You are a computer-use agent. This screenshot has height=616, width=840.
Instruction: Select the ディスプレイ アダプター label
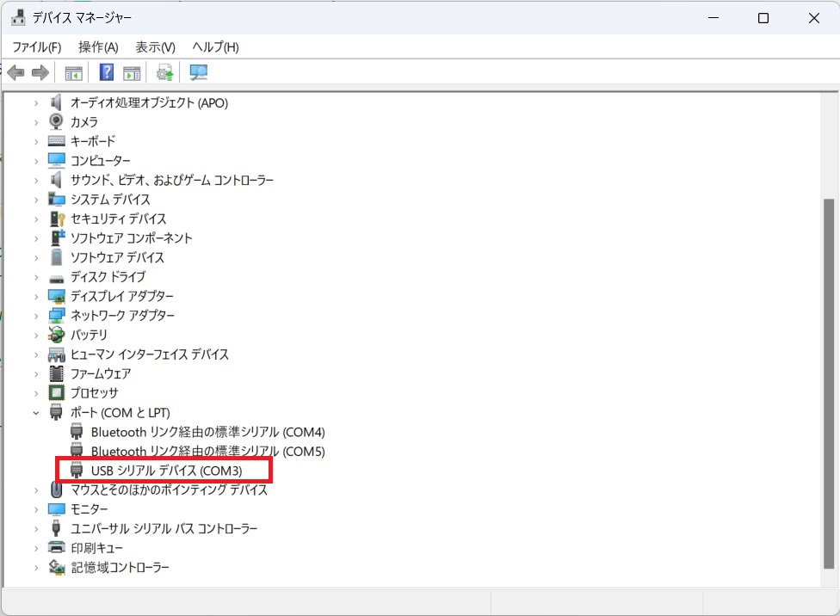click(x=122, y=296)
